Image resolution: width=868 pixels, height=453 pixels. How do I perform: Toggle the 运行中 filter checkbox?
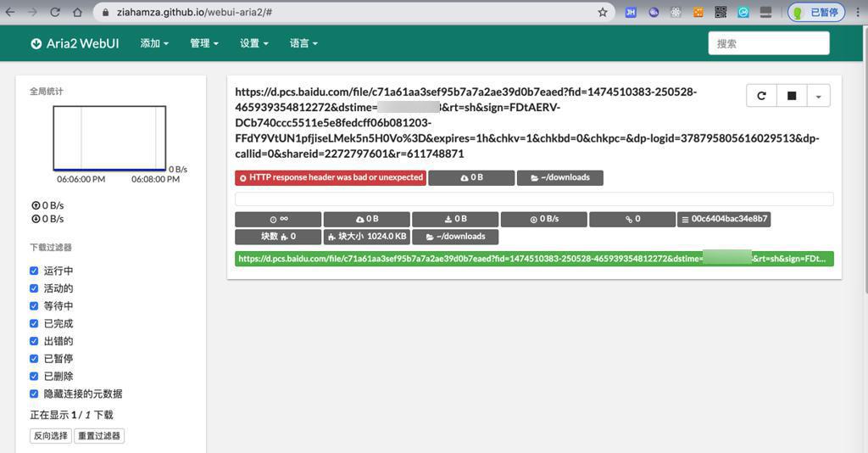point(34,271)
